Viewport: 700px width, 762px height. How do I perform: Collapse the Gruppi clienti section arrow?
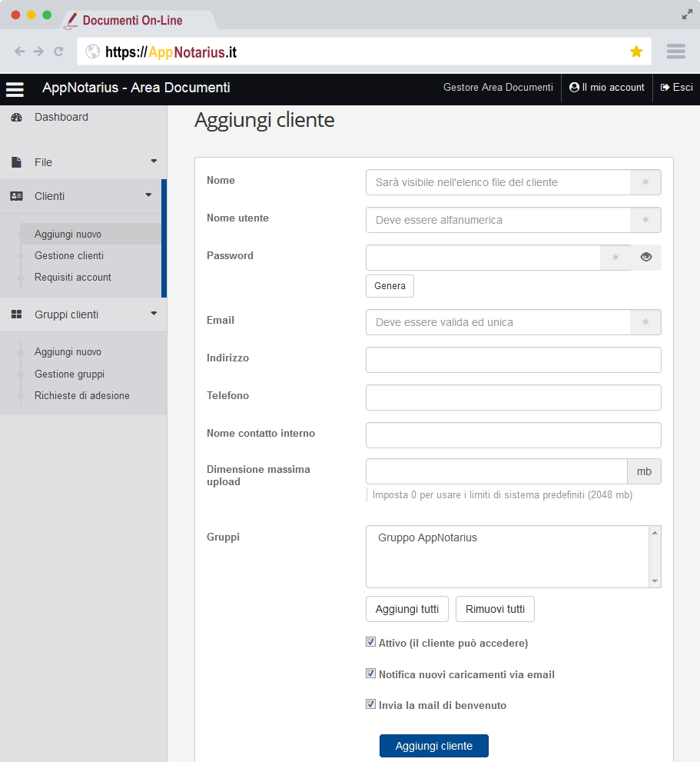coord(154,314)
